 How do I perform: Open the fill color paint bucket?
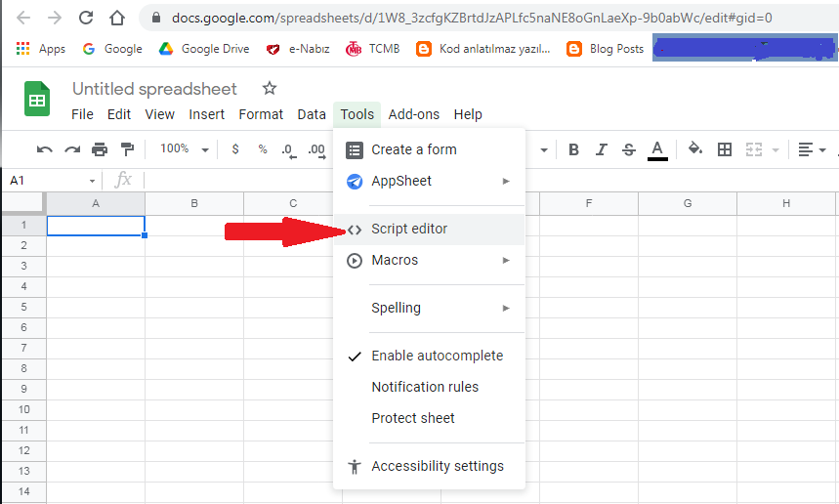click(x=694, y=149)
